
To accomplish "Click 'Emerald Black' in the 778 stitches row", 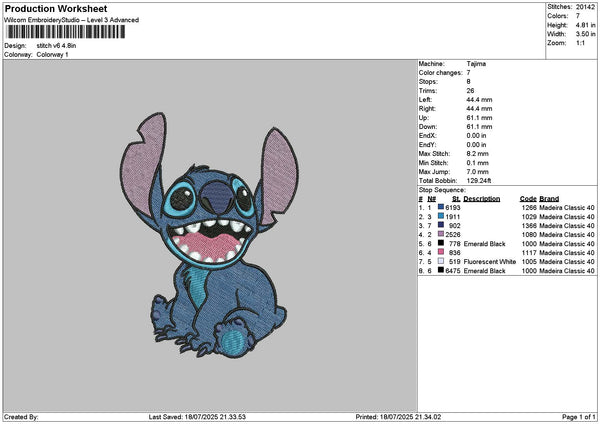I will pos(484,244).
